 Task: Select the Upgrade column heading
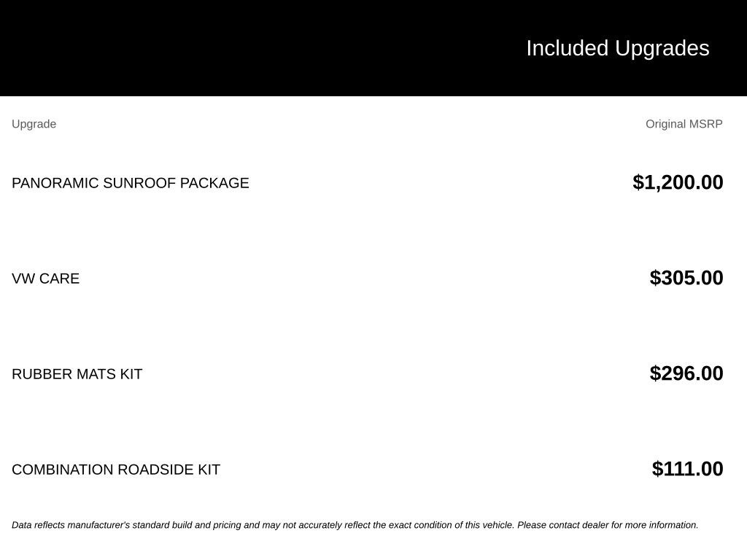(x=34, y=124)
